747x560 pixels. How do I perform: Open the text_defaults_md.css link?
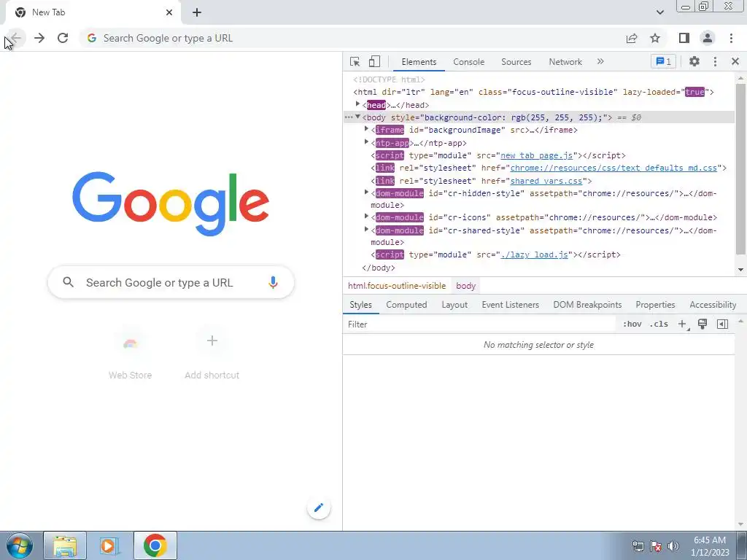[x=614, y=168]
